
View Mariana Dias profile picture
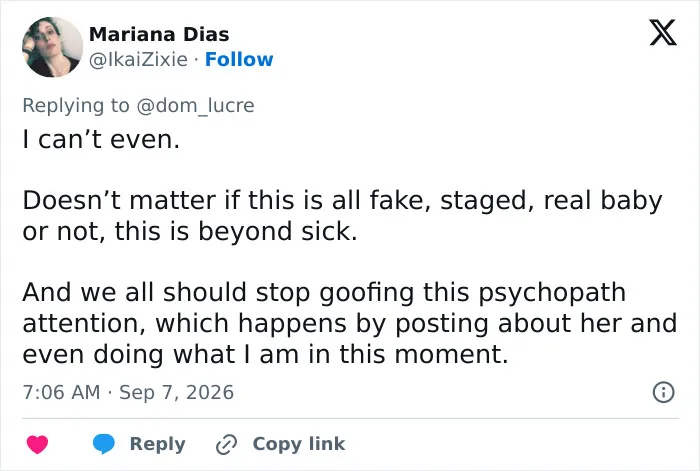pos(53,47)
